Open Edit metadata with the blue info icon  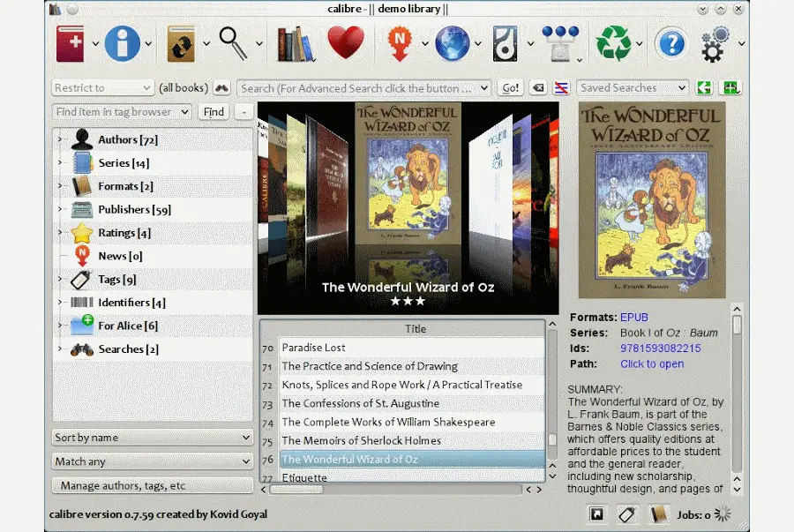[x=122, y=43]
